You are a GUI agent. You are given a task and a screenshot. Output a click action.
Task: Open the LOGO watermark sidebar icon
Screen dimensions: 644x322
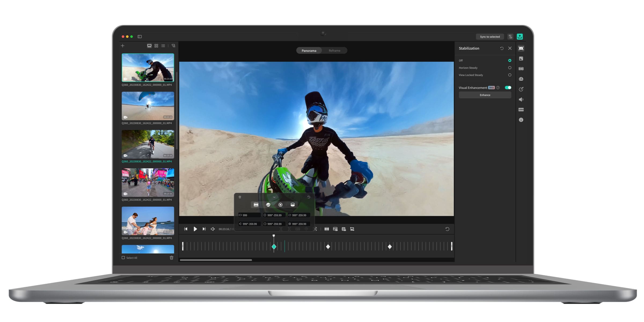pyautogui.click(x=521, y=109)
